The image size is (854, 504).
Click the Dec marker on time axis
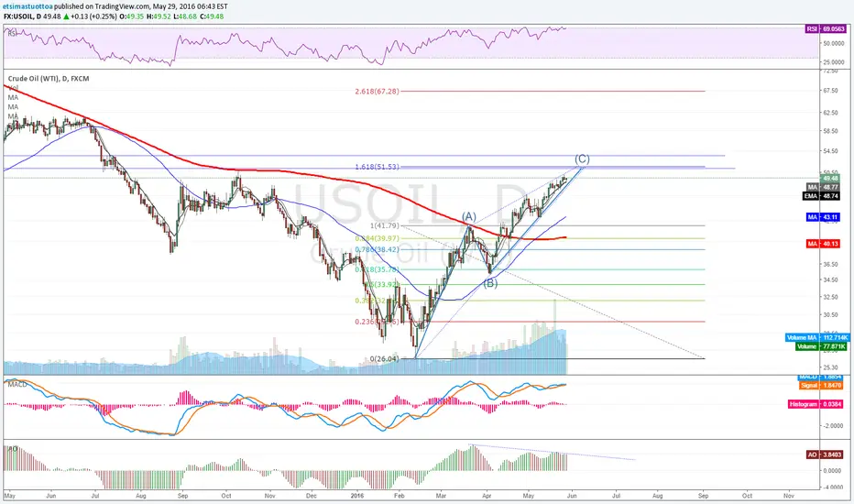pos(311,496)
